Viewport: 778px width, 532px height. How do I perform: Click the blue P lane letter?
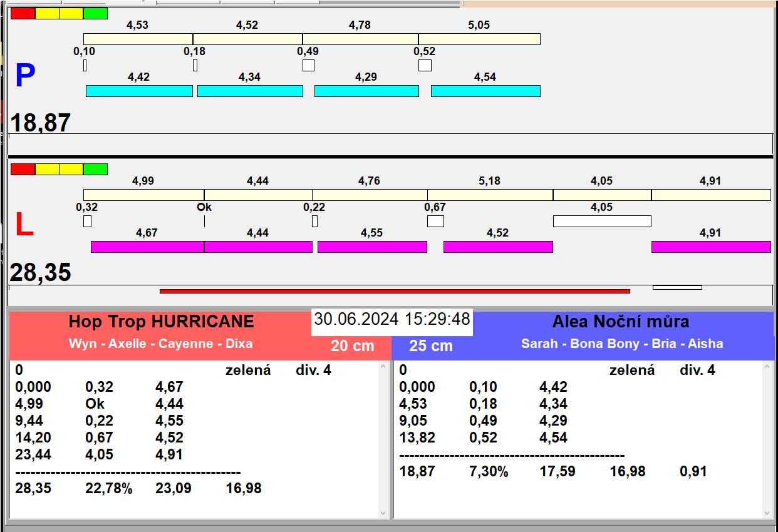pos(25,76)
